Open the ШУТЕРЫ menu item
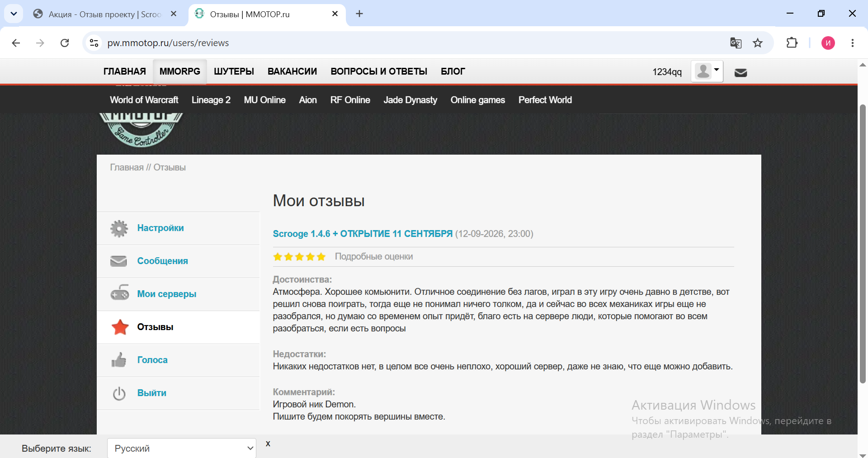868x458 pixels. [x=234, y=71]
